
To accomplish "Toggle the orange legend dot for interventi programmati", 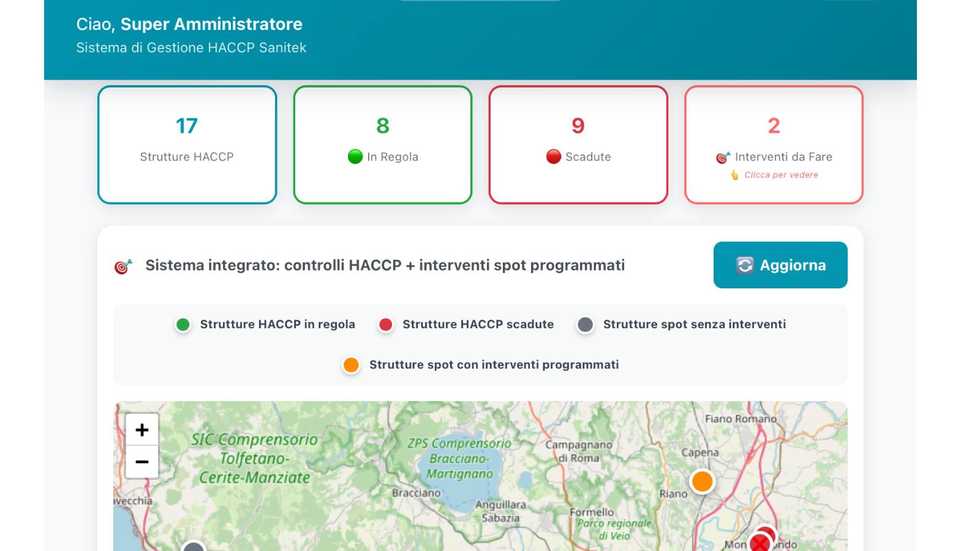I will point(350,364).
